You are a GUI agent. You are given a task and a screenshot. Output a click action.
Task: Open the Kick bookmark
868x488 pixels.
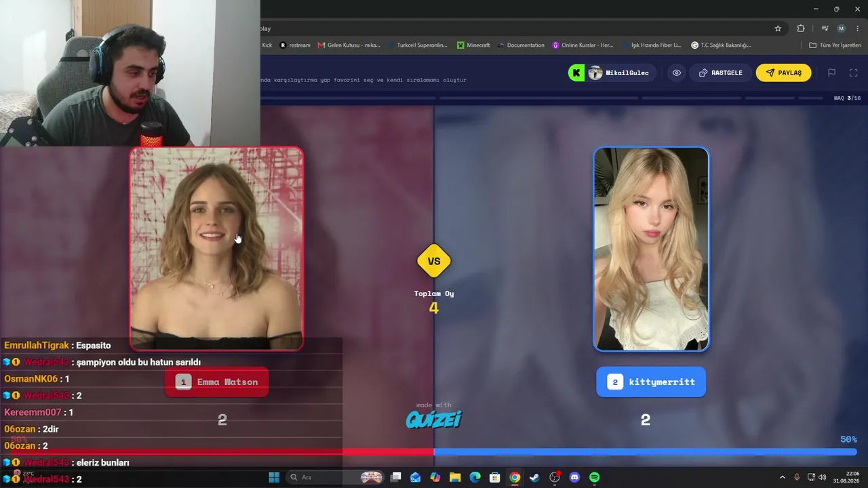(267, 45)
